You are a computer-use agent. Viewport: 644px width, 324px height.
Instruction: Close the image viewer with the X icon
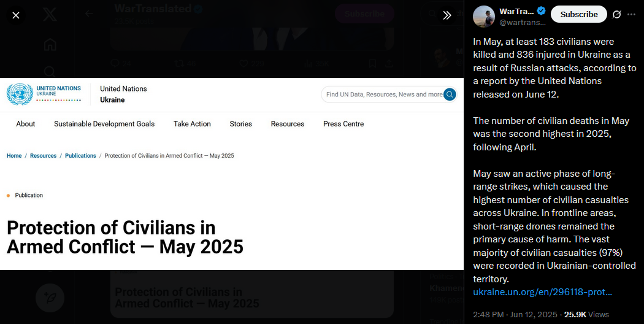click(x=15, y=15)
